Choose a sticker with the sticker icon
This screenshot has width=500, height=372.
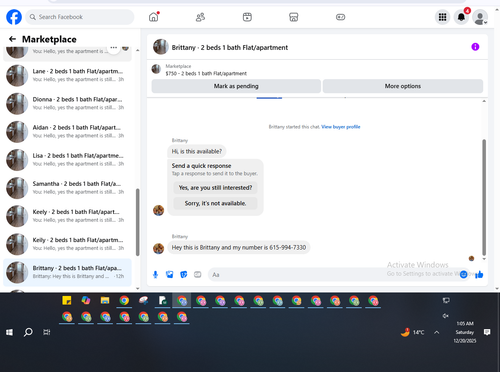[184, 275]
